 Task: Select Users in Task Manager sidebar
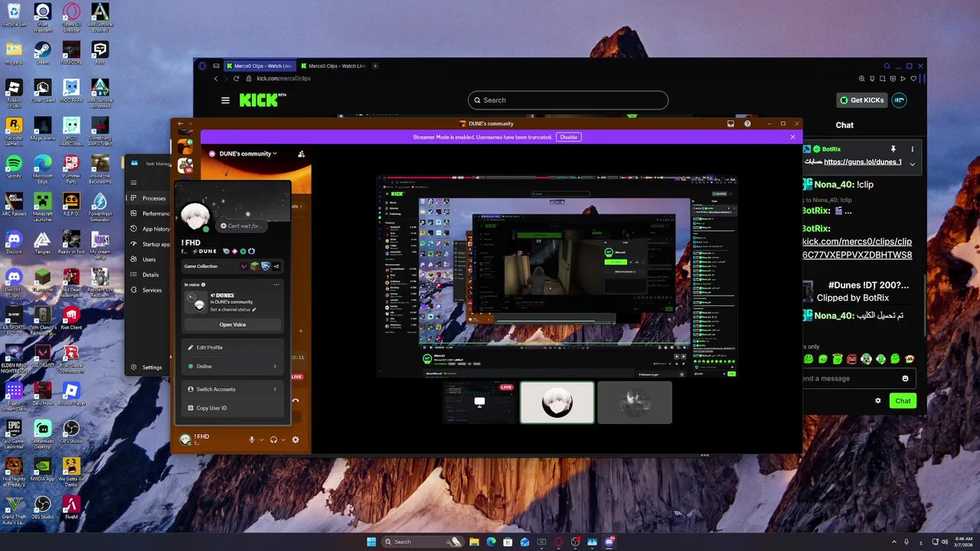[149, 259]
